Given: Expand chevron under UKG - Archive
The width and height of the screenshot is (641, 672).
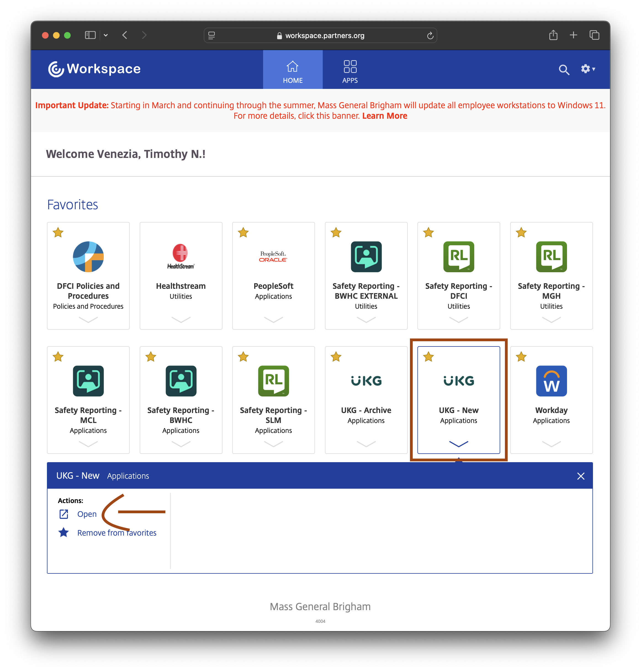Looking at the screenshot, I should (x=366, y=444).
